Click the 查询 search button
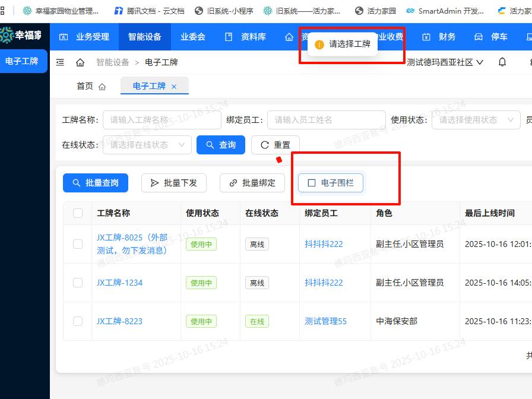The height and width of the screenshot is (399, 532). 220,144
